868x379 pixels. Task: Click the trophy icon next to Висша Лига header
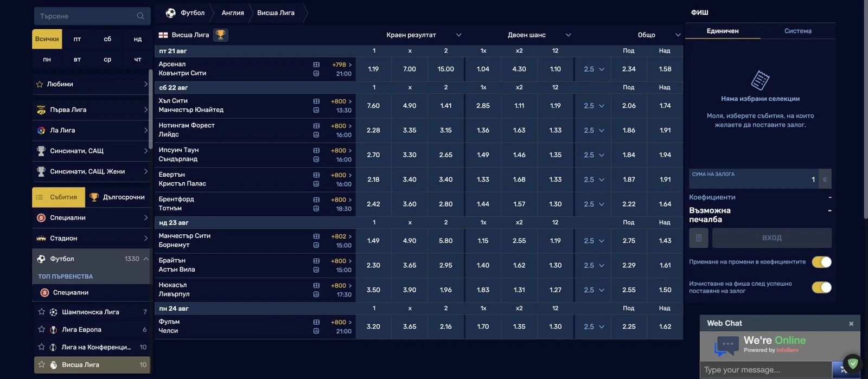point(220,35)
